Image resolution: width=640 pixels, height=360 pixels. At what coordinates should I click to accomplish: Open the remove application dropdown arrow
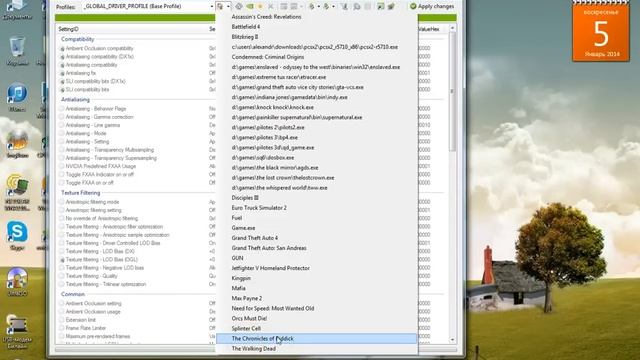[302, 6]
